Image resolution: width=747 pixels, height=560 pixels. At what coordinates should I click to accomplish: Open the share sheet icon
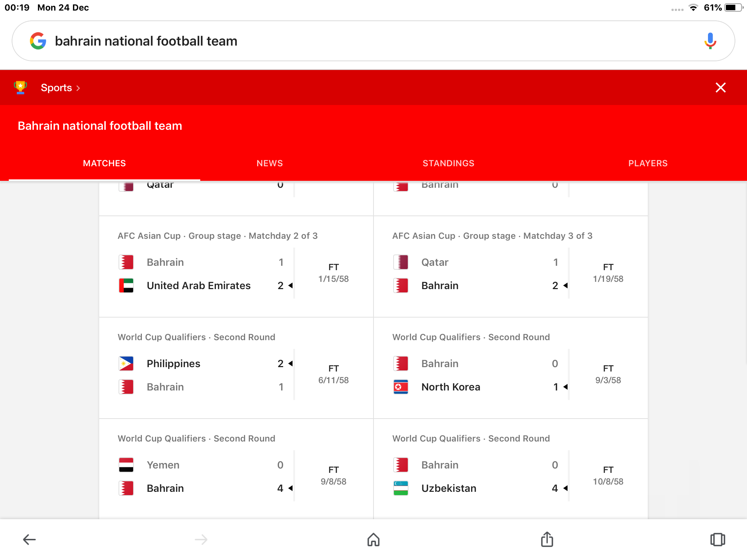click(547, 540)
